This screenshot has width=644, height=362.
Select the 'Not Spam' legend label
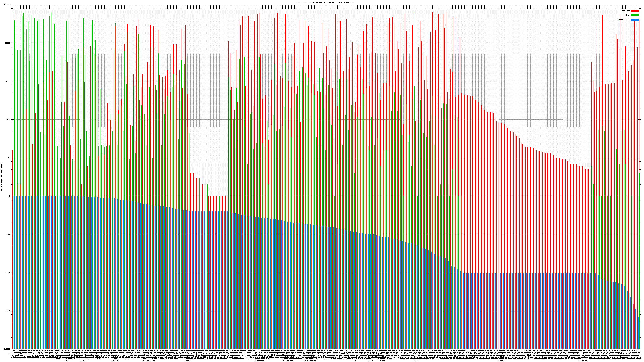[626, 11]
